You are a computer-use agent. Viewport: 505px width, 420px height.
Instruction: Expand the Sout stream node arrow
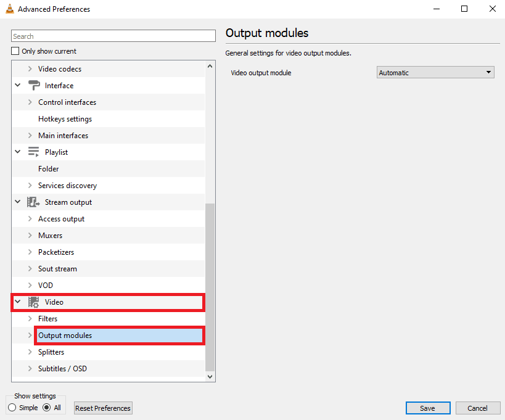pyautogui.click(x=30, y=269)
